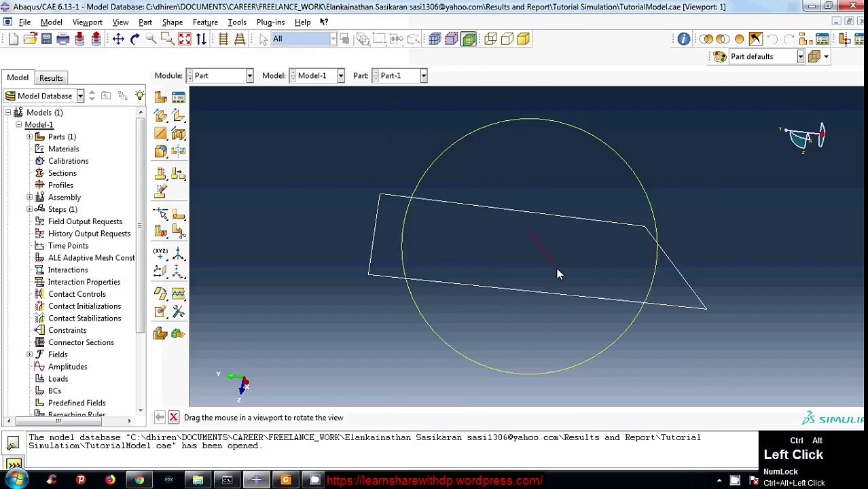The height and width of the screenshot is (489, 868).
Task: Open the learnsharewithdp.wordpress.com link
Action: 435,481
